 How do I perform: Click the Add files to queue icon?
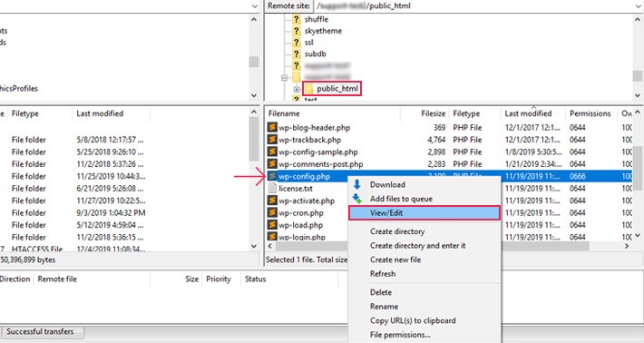pyautogui.click(x=356, y=199)
